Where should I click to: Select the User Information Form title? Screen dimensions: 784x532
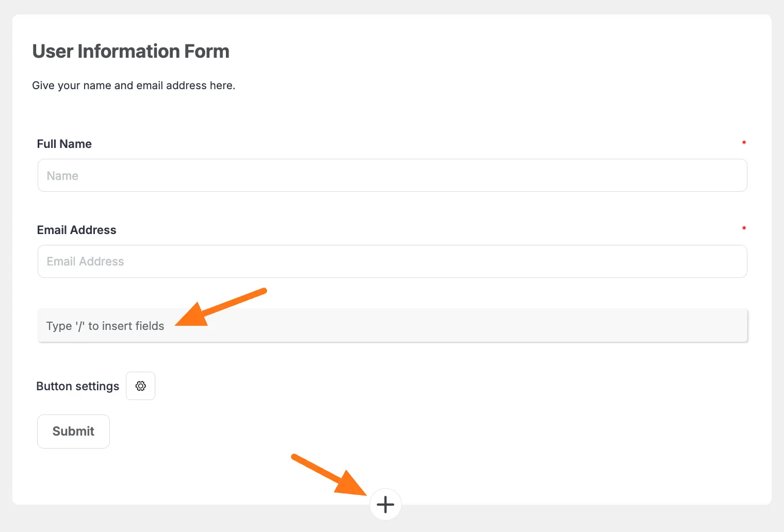[x=130, y=51]
